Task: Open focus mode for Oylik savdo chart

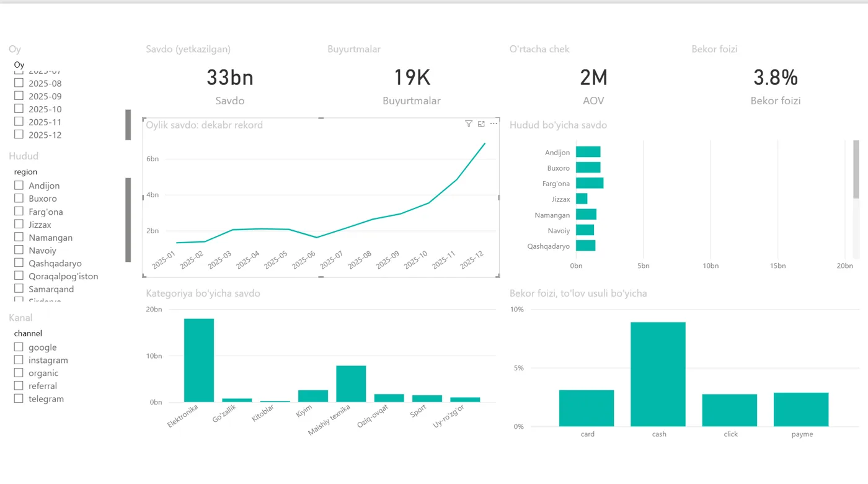Action: 481,124
